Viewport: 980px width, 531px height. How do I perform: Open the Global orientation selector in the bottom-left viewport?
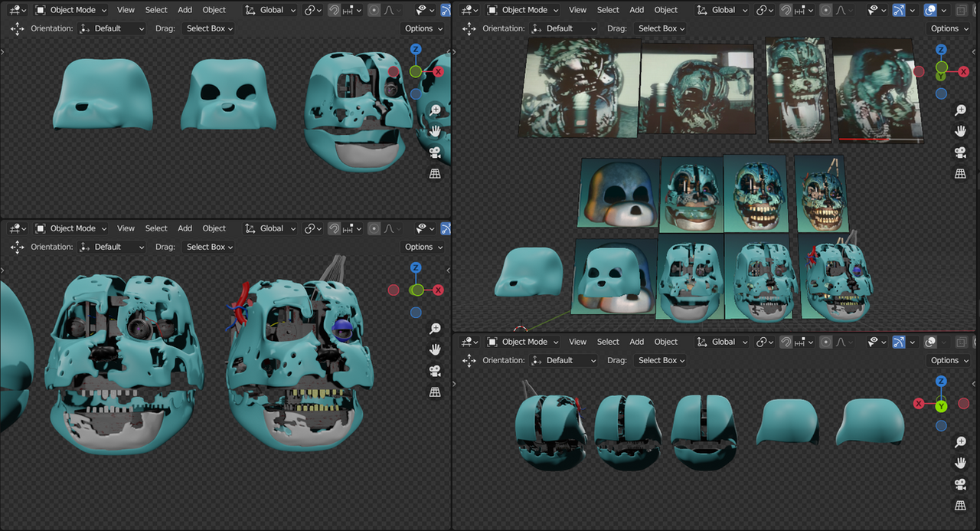coord(270,228)
